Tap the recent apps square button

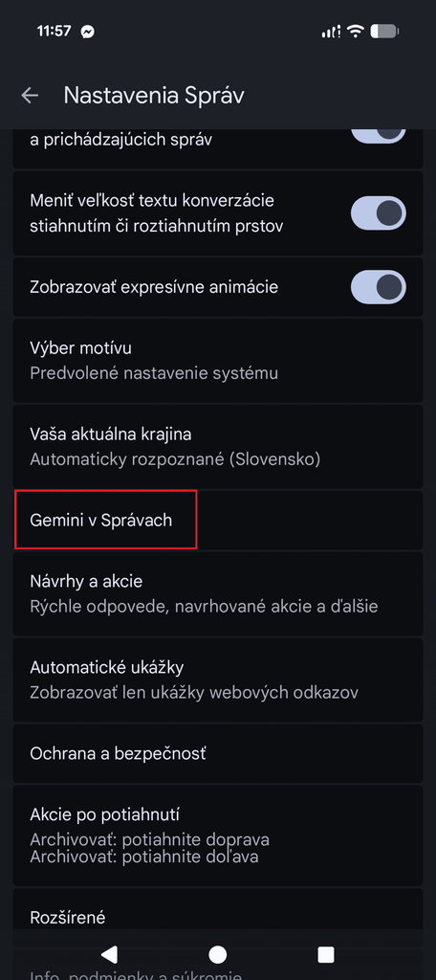click(x=326, y=954)
